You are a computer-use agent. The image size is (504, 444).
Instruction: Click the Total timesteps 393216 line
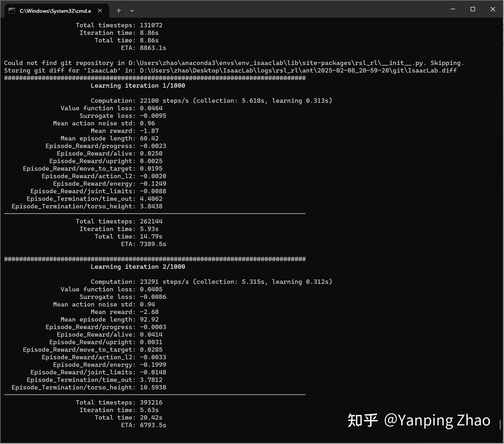119,402
